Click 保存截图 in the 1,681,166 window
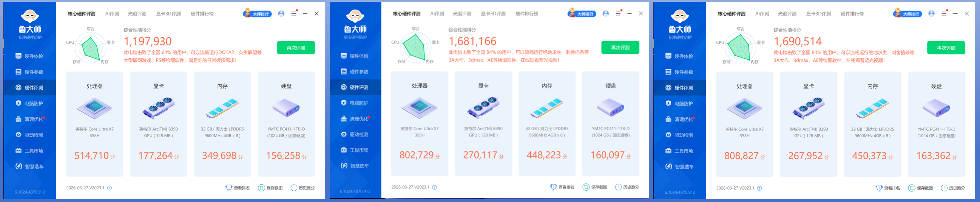Viewport: 980px width, 202px height. point(595,187)
